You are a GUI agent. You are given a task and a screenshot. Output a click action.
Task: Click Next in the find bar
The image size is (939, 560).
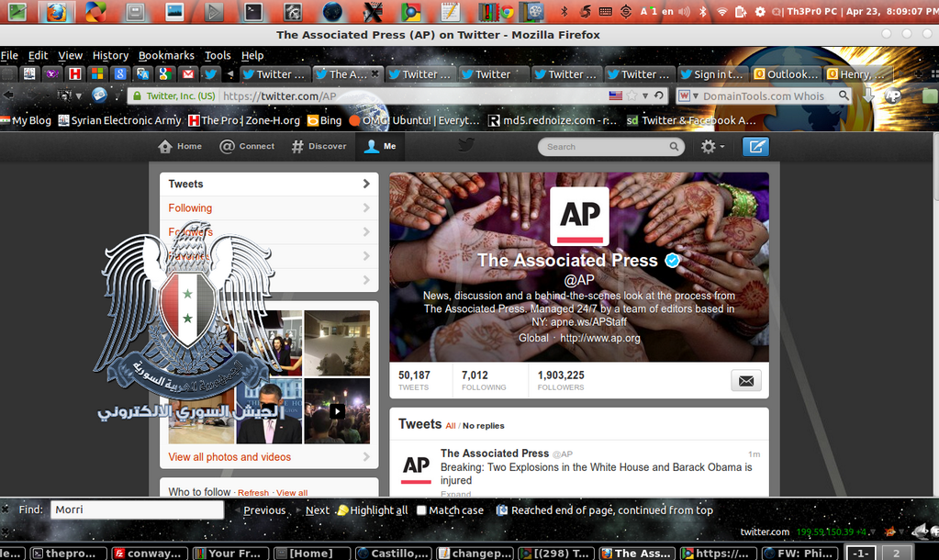318,510
